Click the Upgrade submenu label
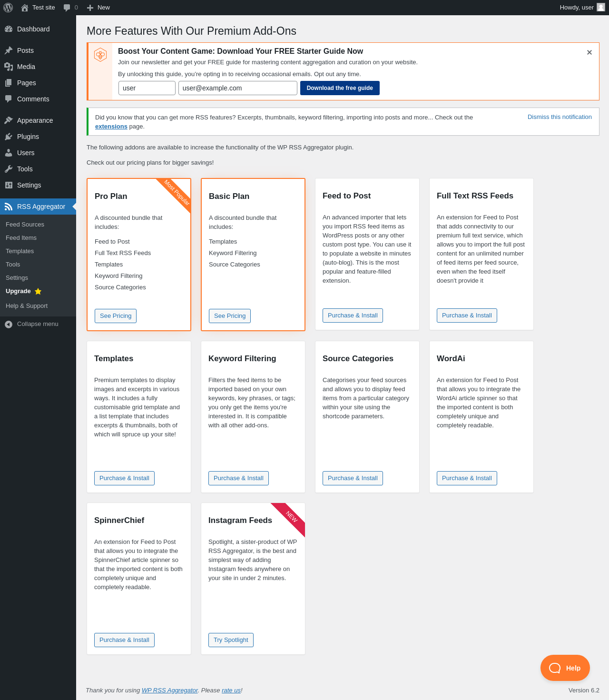Screen dimensions: 609x700 [x=18, y=291]
